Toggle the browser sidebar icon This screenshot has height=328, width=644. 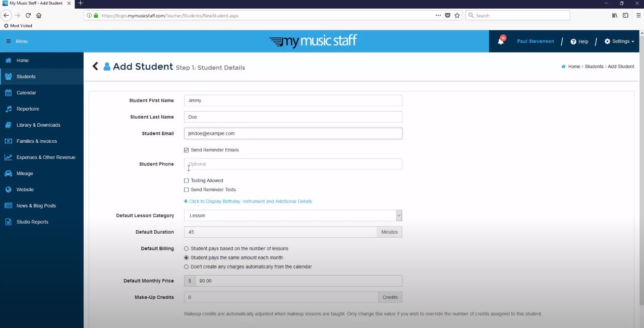point(625,16)
